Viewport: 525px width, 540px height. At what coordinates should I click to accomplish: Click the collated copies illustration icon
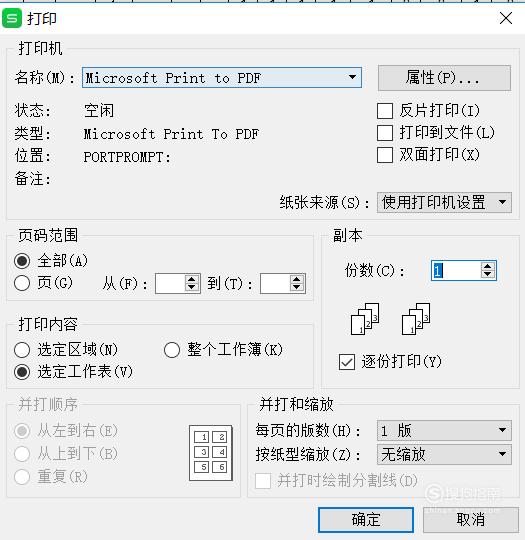coord(365,319)
